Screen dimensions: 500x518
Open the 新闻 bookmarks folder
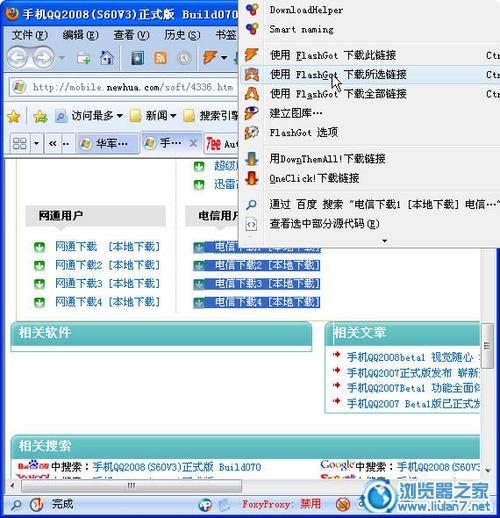[153, 116]
